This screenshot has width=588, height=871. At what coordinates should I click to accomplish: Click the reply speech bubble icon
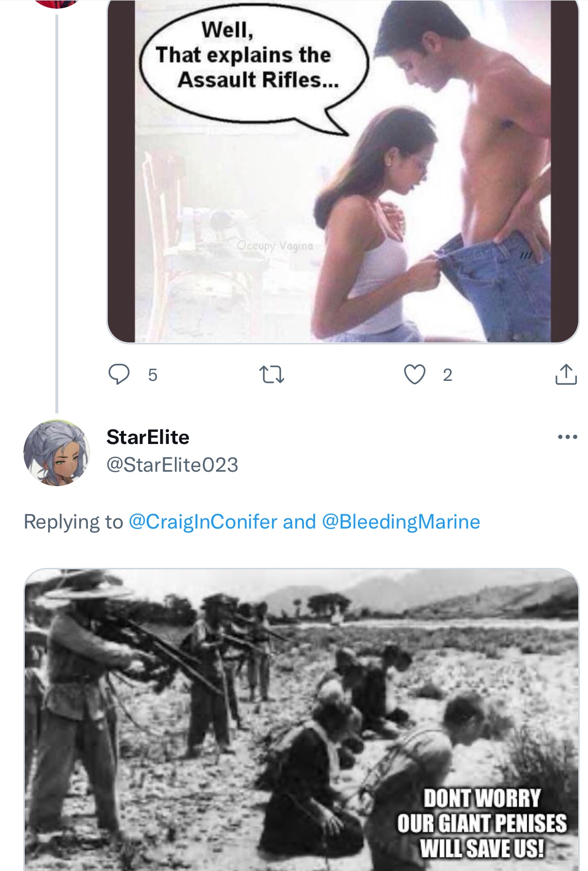pos(118,375)
